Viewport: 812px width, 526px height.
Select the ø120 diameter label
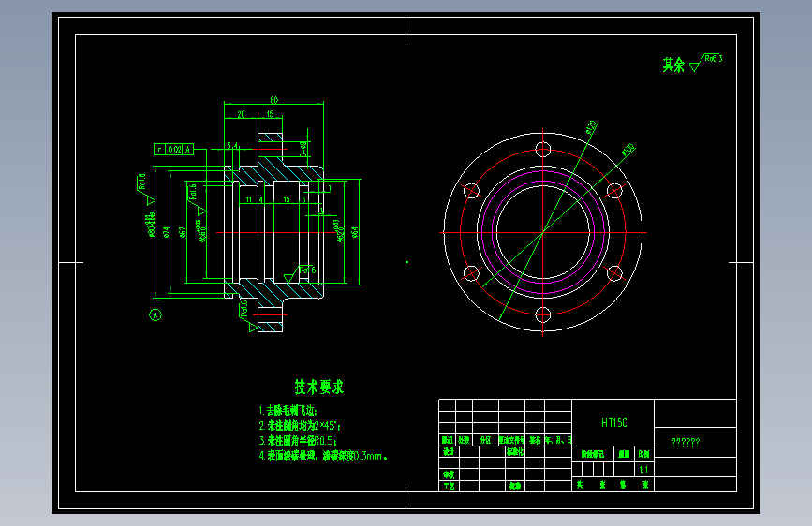pyautogui.click(x=591, y=127)
